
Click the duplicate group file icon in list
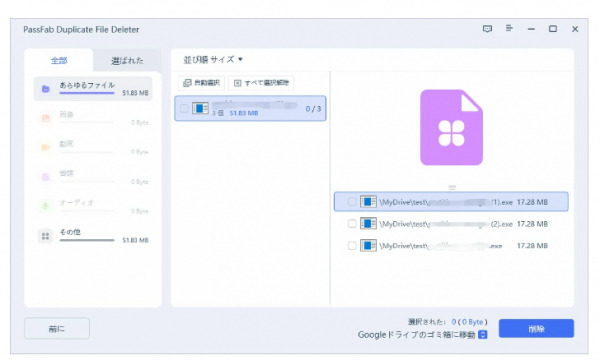pyautogui.click(x=200, y=108)
